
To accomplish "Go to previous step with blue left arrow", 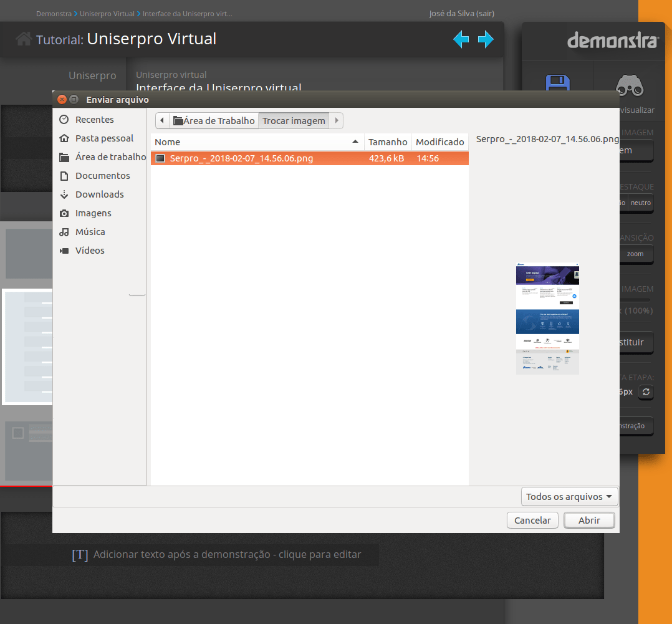I will click(x=461, y=40).
